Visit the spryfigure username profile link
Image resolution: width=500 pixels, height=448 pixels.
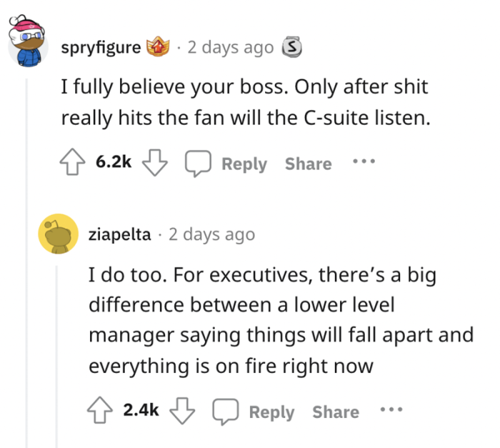pyautogui.click(x=101, y=48)
